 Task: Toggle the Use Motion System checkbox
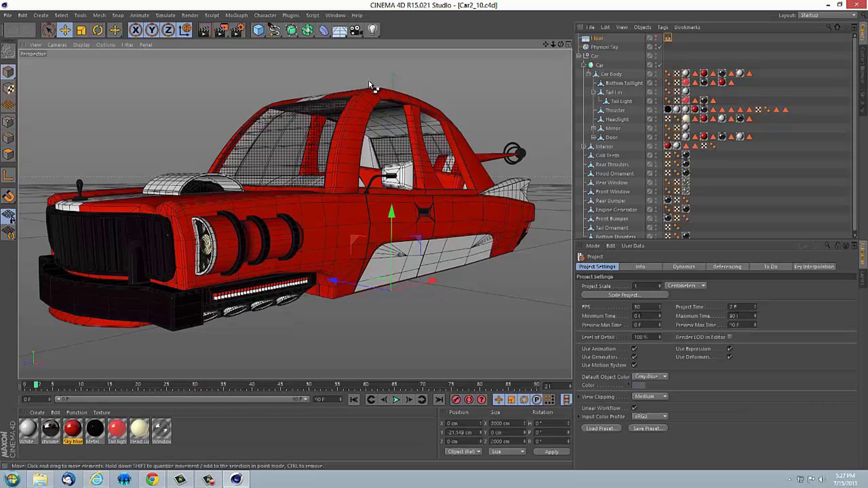click(634, 365)
